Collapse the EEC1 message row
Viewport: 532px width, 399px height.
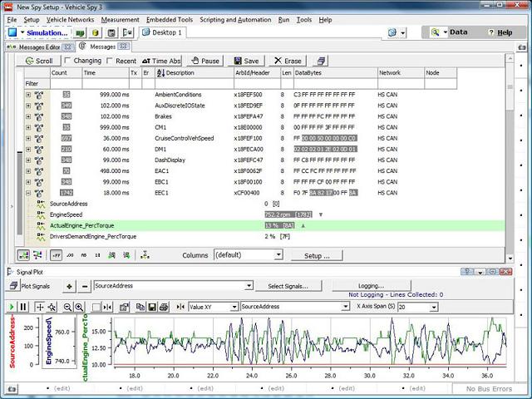point(28,192)
